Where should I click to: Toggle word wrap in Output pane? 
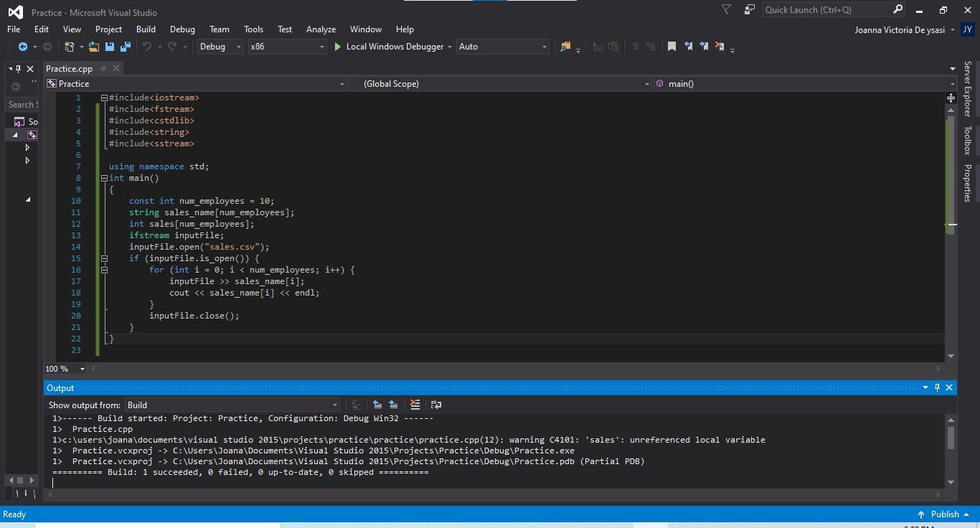[x=435, y=405]
